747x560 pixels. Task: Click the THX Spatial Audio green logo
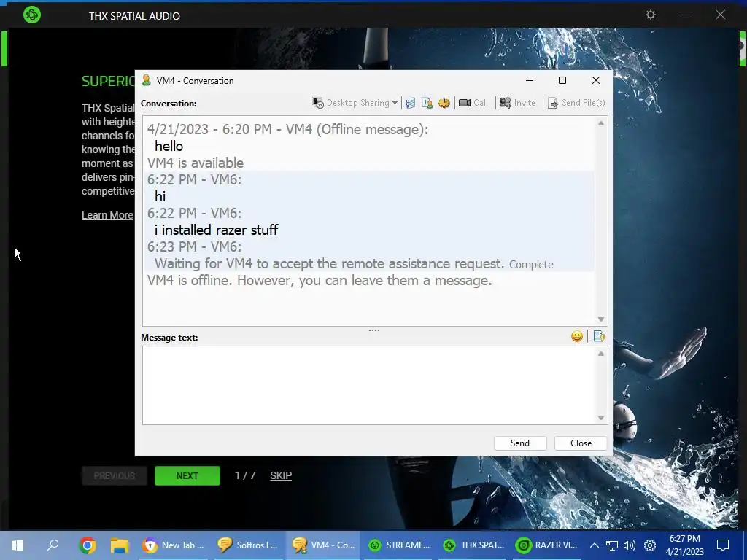(32, 15)
